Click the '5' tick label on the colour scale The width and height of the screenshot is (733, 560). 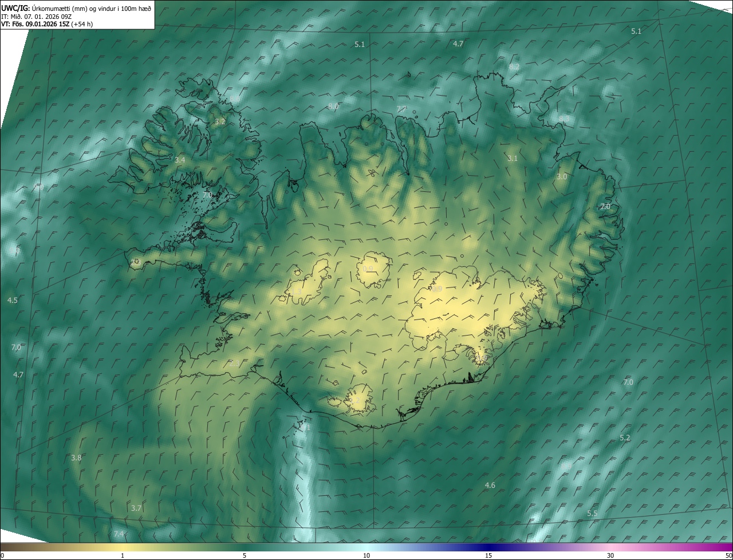[x=245, y=555]
